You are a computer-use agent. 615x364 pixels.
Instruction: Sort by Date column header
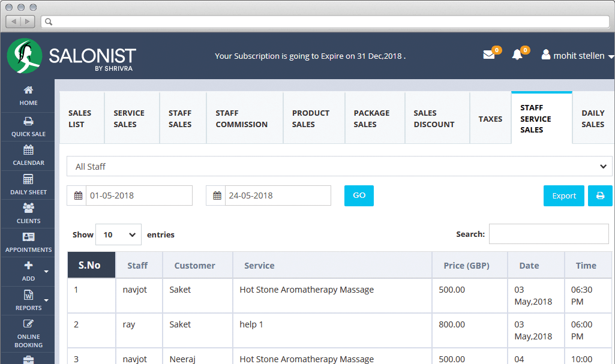[536, 265]
